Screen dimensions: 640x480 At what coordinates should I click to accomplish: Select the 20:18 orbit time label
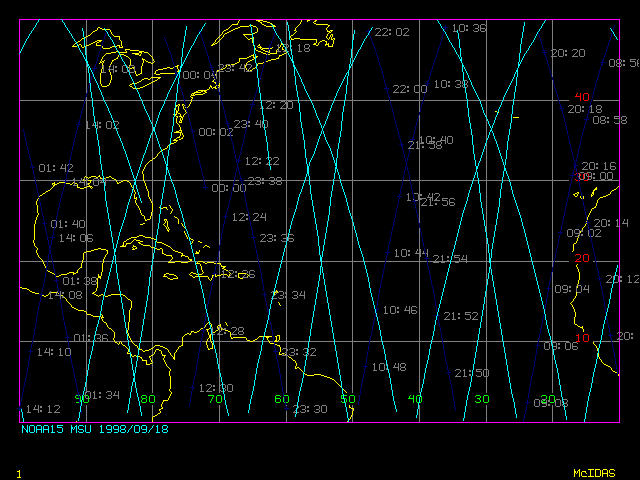(585, 109)
